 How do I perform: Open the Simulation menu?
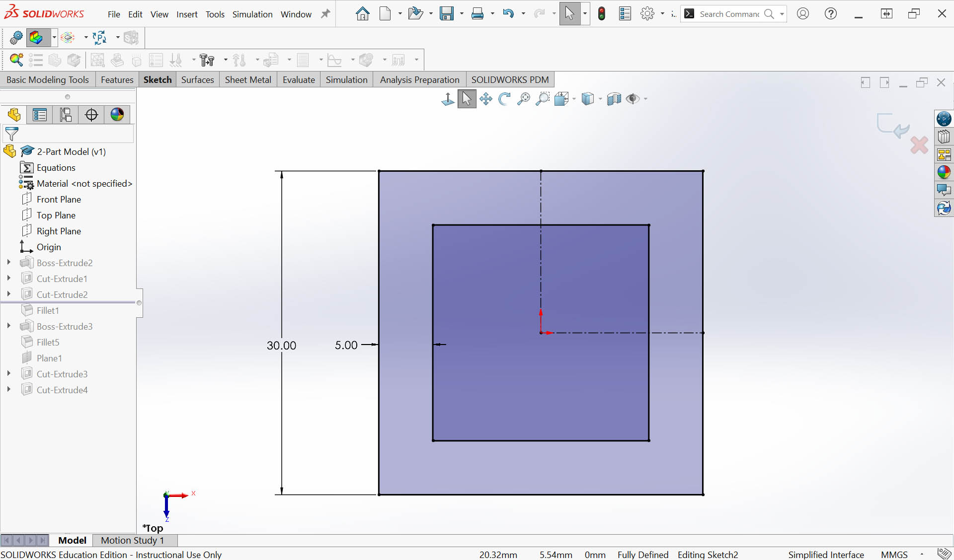(252, 14)
